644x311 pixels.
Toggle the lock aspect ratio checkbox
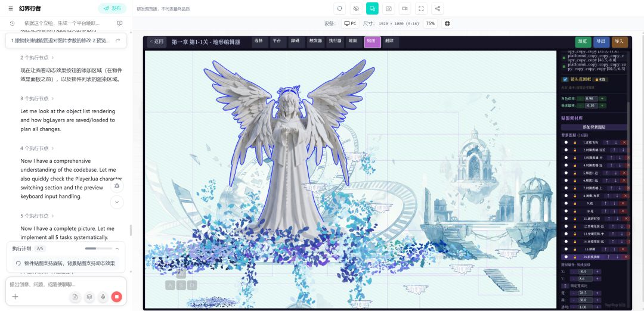(x=565, y=286)
